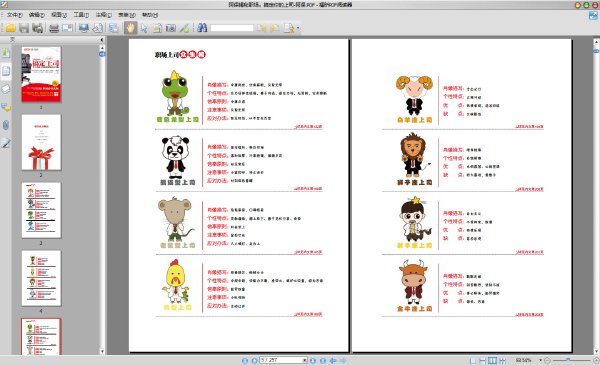The width and height of the screenshot is (600, 365).
Task: Click the rooster boss read-more link
Action: click(308, 314)
